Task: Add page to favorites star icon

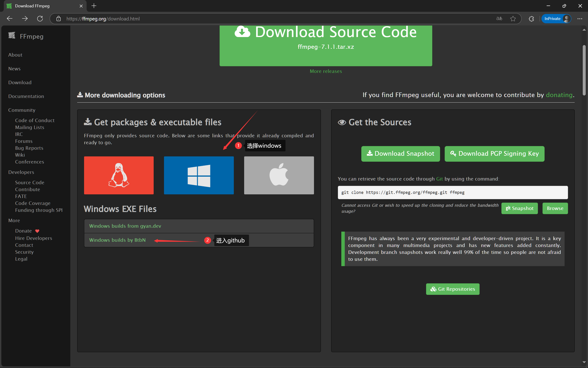Action: (513, 18)
